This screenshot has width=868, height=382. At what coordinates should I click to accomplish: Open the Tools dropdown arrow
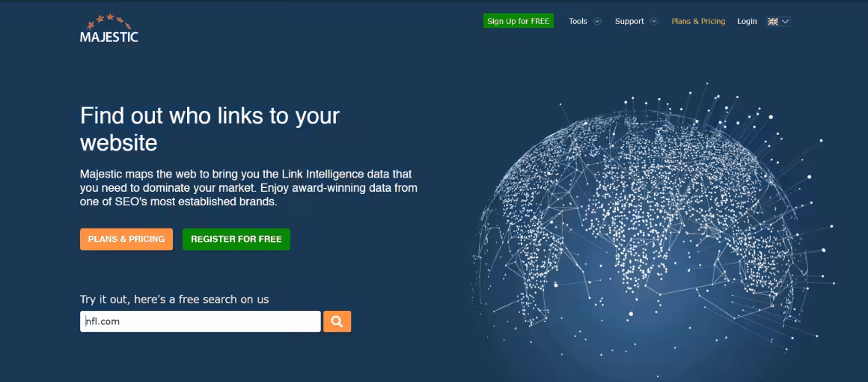tap(597, 22)
